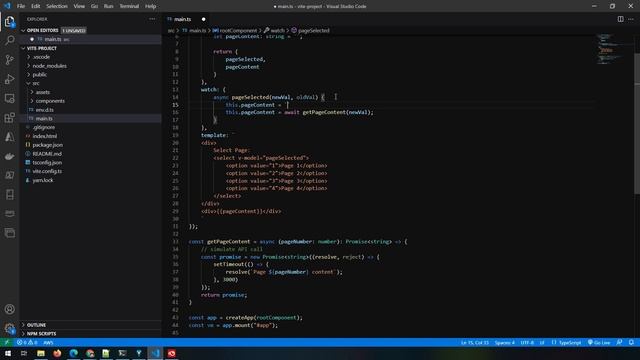The height and width of the screenshot is (360, 640).
Task: Open the Accounts menu icon
Action: [x=9, y=309]
